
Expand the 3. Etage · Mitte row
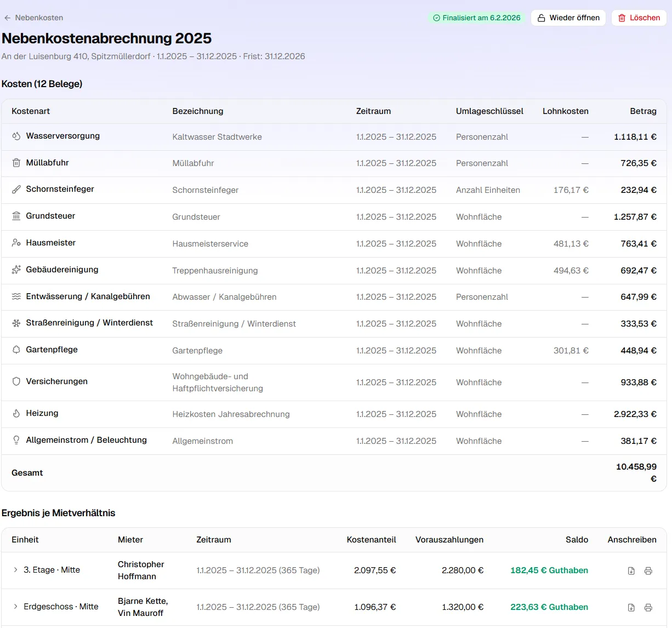pos(15,570)
